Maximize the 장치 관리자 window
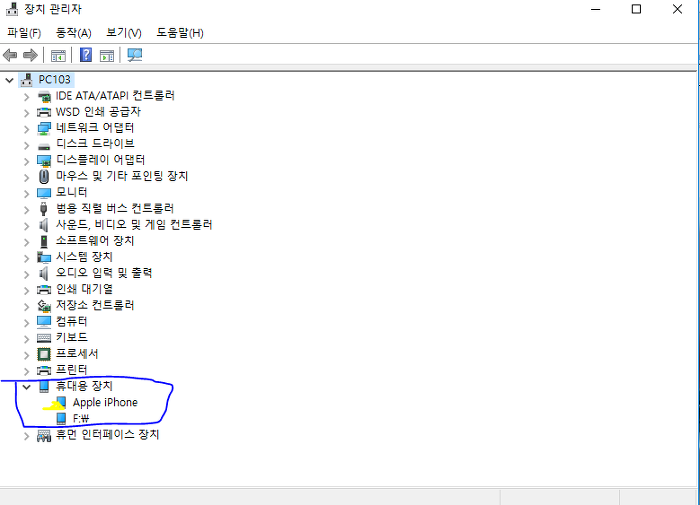 tap(636, 9)
